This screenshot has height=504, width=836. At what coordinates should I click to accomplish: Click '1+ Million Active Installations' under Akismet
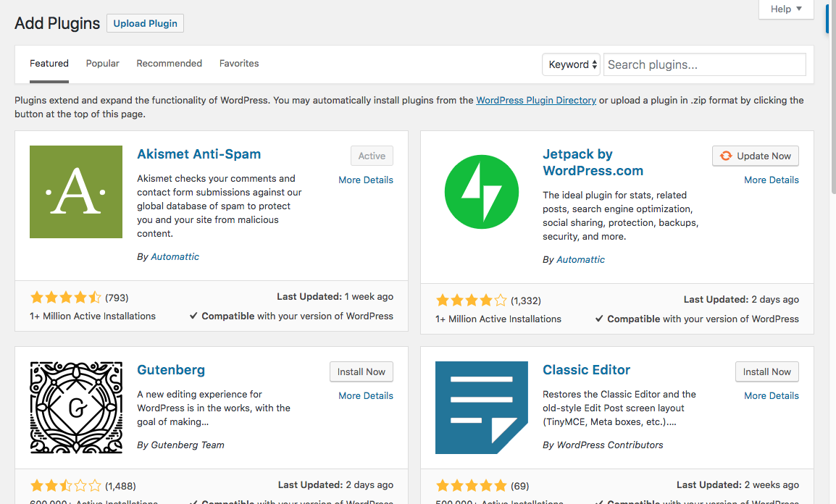coord(93,316)
